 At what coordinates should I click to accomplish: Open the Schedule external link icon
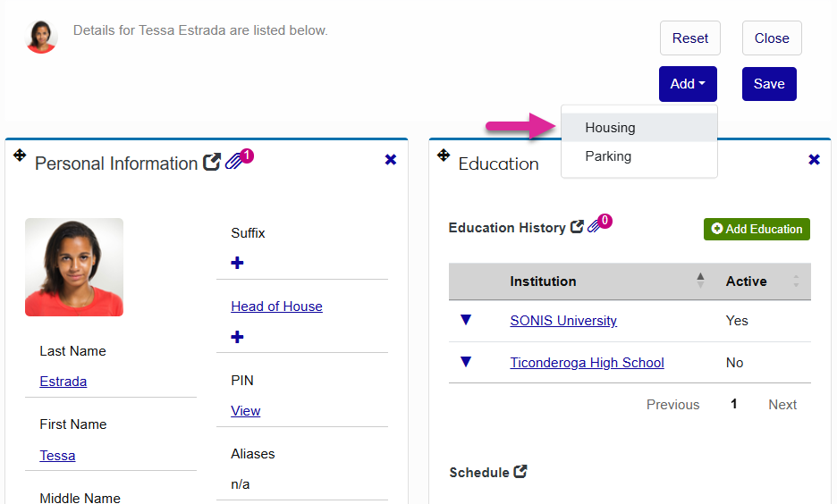click(520, 472)
